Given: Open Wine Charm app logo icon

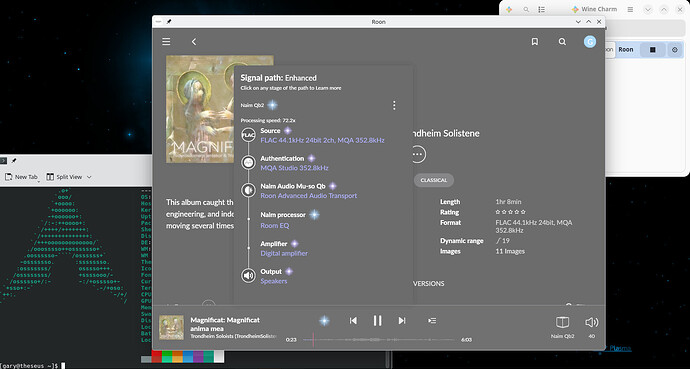Looking at the screenshot, I should 509,9.
